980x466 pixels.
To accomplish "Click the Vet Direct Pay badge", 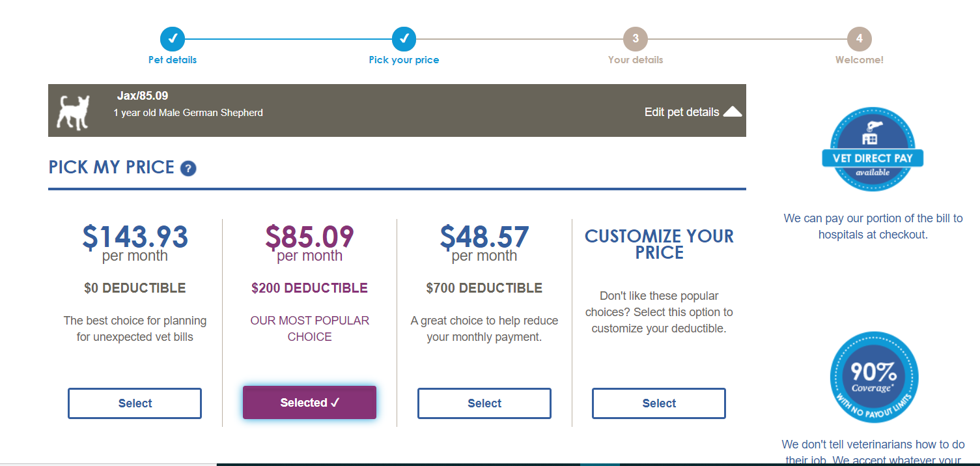I will 873,149.
